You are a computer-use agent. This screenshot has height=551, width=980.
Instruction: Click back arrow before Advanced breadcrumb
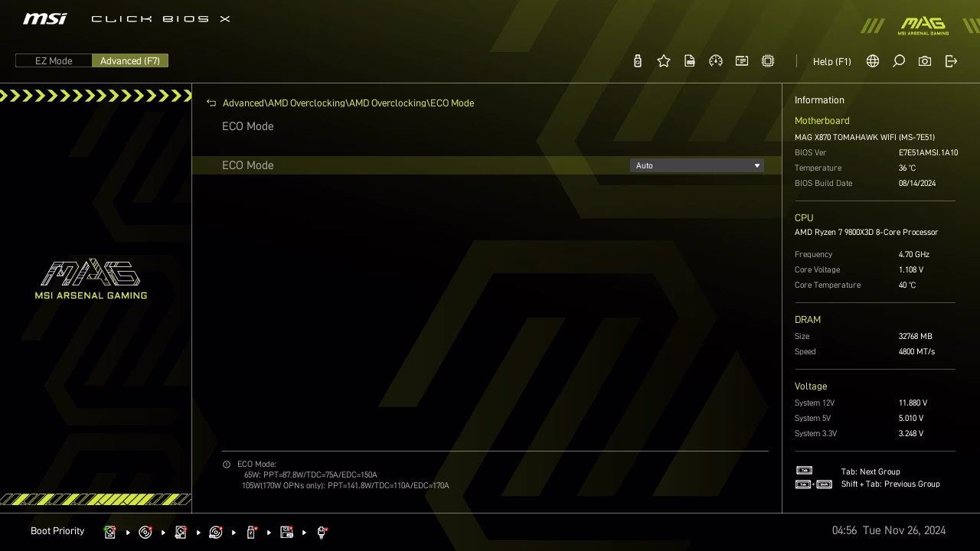211,103
